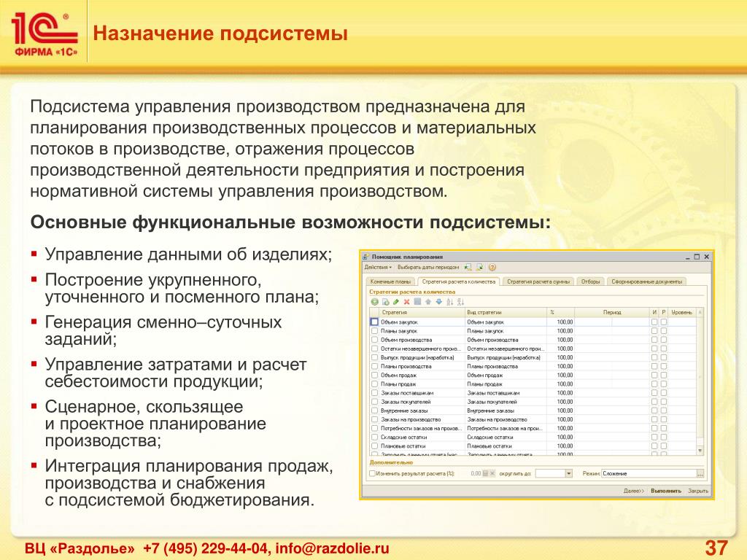Open Help via the question mark icon
This screenshot has width=747, height=560.
492,268
